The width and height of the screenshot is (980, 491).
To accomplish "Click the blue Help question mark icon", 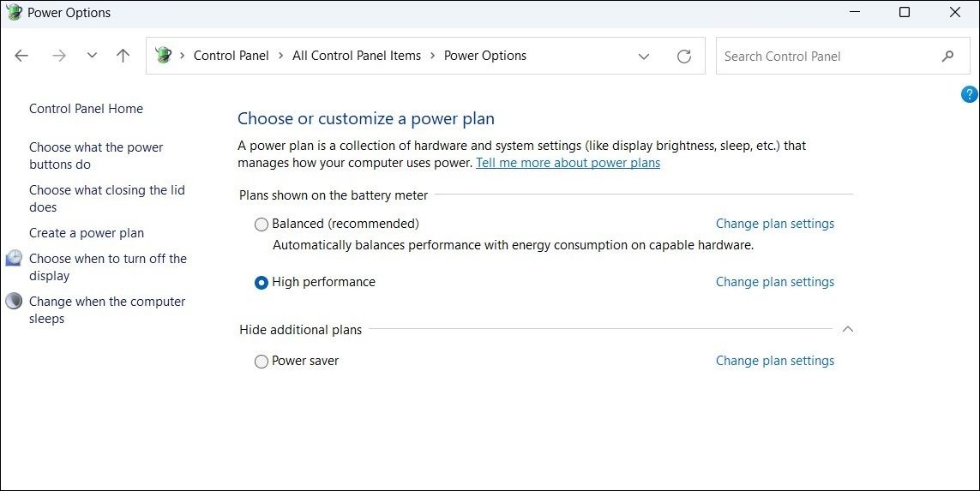I will click(x=969, y=94).
